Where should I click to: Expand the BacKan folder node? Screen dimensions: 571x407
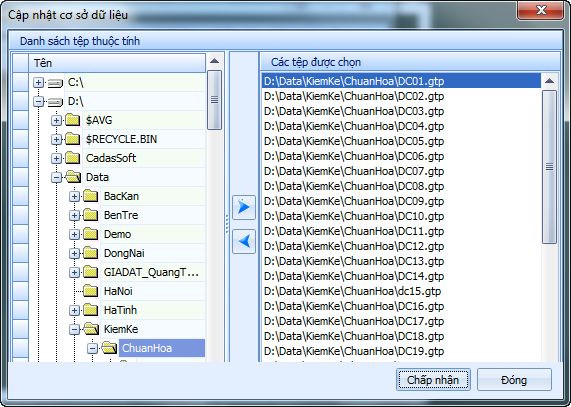point(74,197)
